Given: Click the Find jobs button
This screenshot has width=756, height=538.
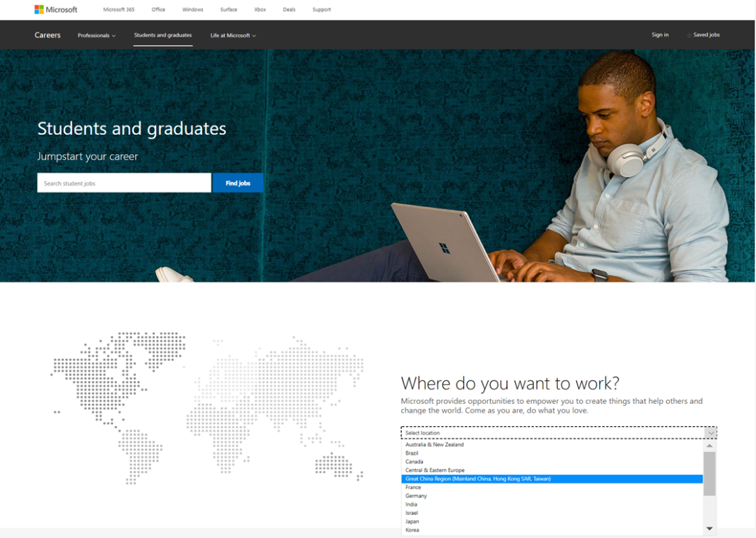Looking at the screenshot, I should (x=238, y=183).
